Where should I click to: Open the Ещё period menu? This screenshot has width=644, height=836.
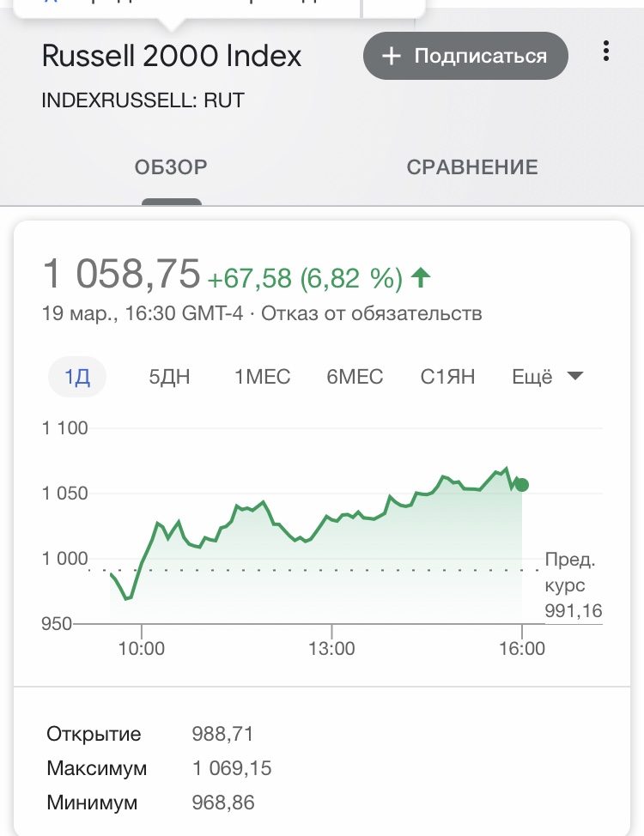coord(547,377)
